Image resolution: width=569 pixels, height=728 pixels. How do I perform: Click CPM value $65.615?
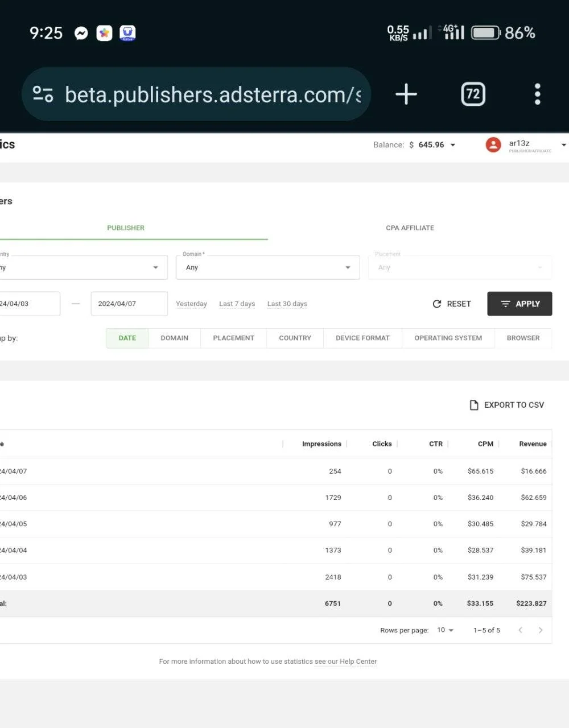coord(480,471)
